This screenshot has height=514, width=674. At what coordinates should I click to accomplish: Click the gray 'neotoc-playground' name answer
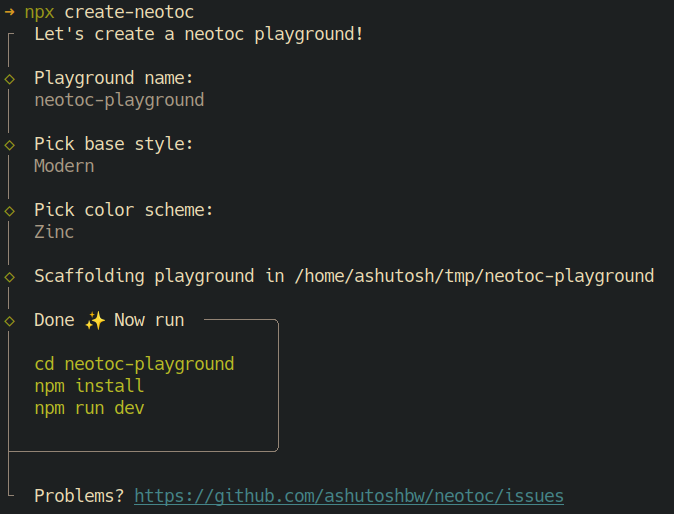119,101
